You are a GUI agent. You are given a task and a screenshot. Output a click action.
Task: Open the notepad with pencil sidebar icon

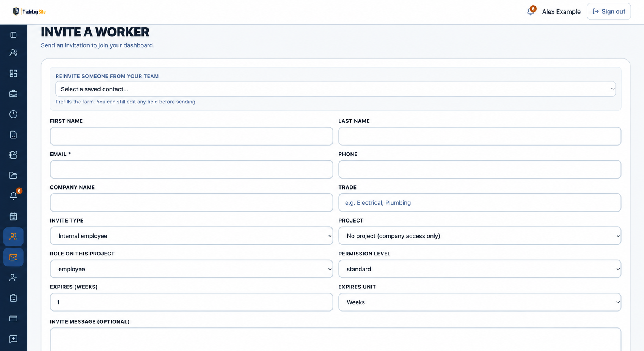(x=13, y=155)
